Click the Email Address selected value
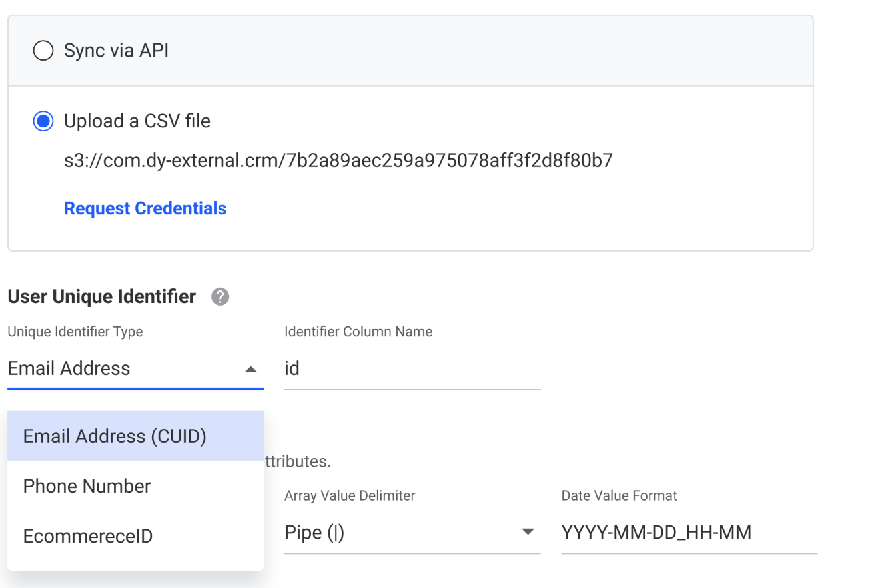 click(69, 368)
